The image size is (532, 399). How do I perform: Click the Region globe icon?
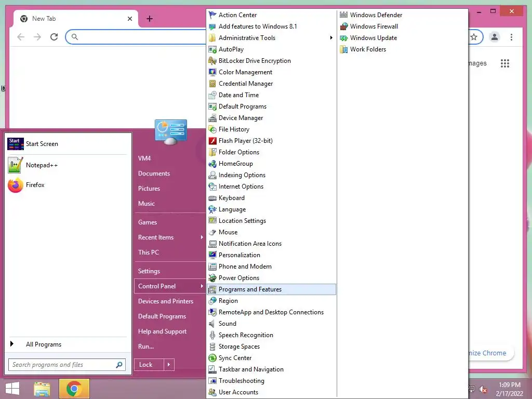pyautogui.click(x=212, y=301)
